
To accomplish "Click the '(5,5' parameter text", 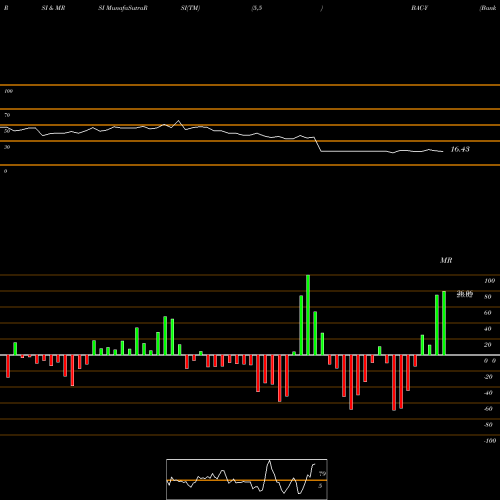I will 257,8.
